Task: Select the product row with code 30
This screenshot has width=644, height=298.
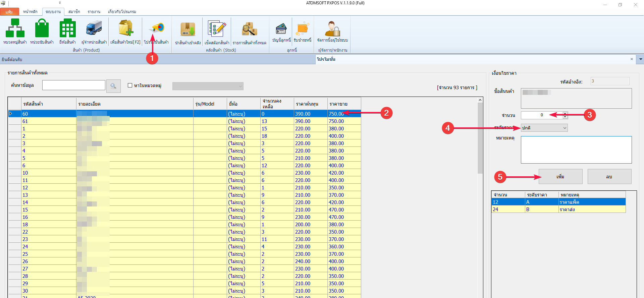Action: [184, 291]
